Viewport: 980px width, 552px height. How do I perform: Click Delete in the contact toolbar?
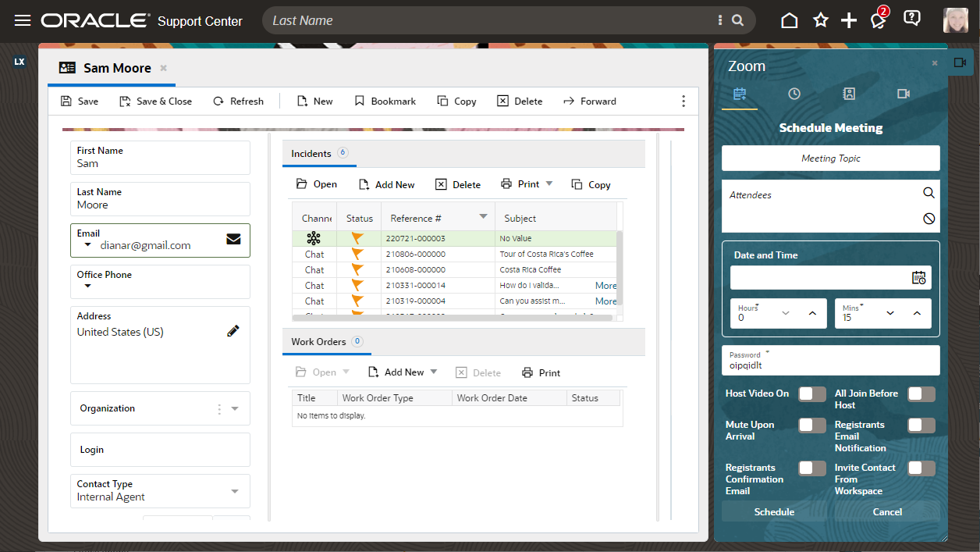(x=520, y=101)
